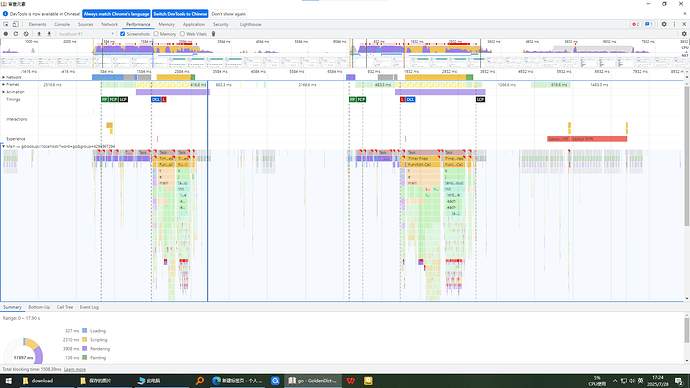Click the load profile upload icon
690x388 pixels.
(x=39, y=34)
